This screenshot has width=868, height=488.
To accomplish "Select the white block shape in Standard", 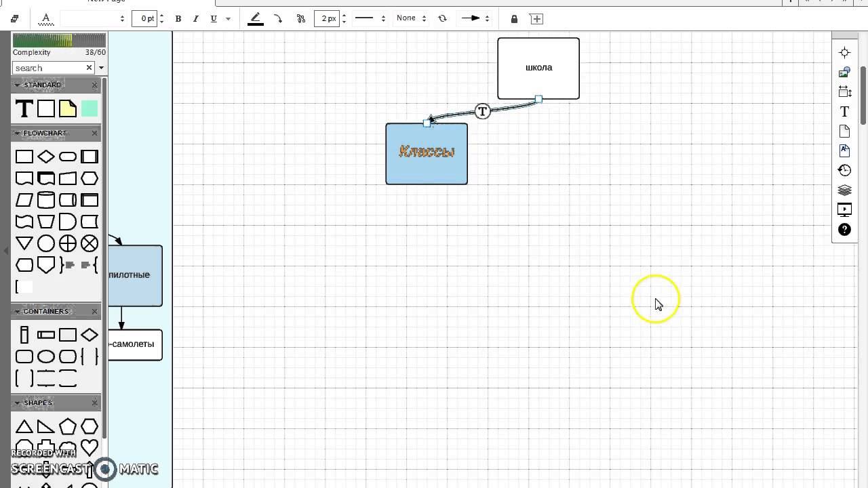I will click(x=46, y=108).
